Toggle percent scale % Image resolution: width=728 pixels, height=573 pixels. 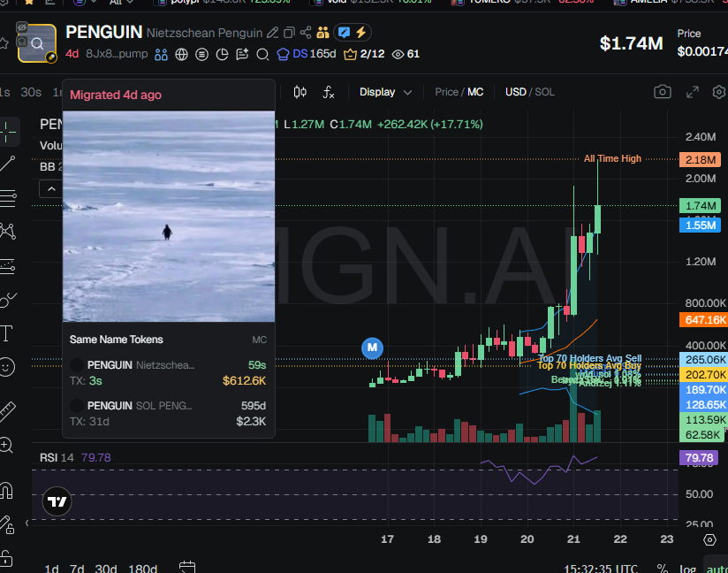(663, 569)
